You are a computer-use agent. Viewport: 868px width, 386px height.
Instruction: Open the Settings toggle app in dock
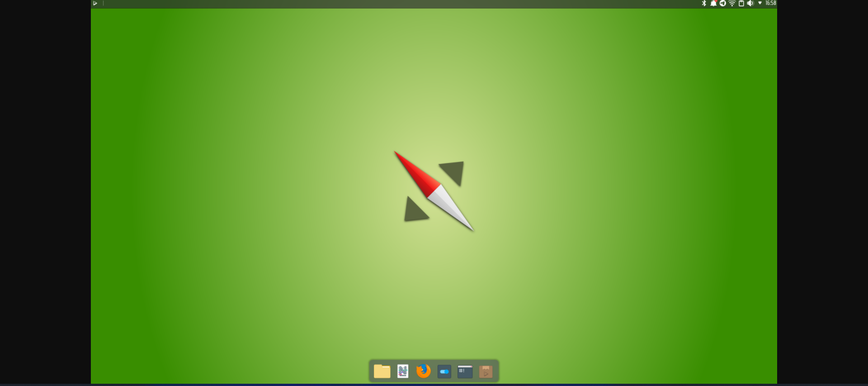(x=444, y=372)
